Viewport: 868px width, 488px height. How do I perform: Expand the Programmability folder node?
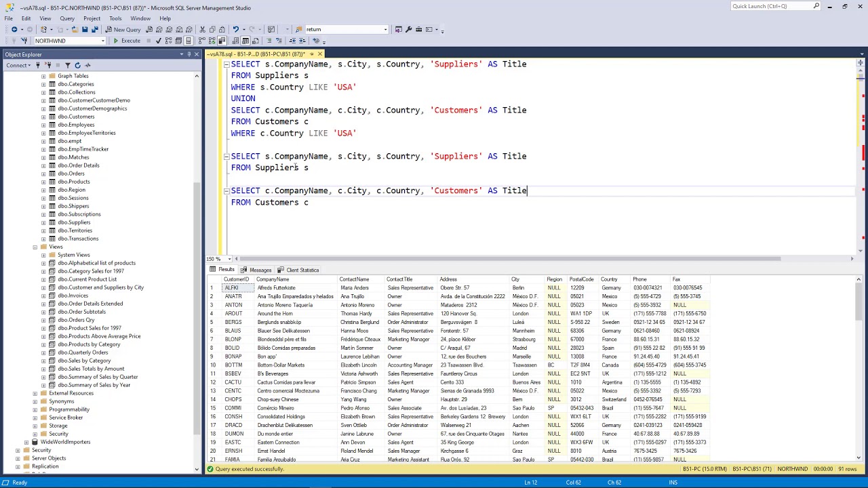click(35, 409)
